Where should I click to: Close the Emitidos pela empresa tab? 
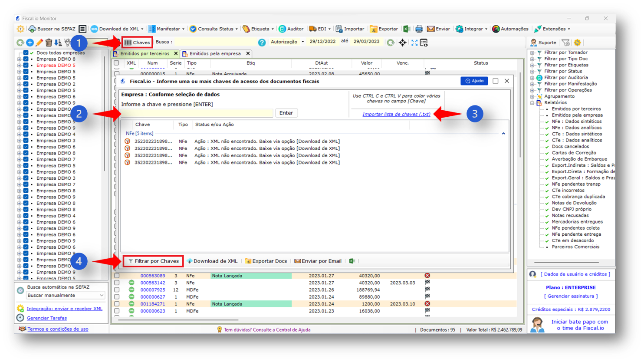[x=248, y=54]
